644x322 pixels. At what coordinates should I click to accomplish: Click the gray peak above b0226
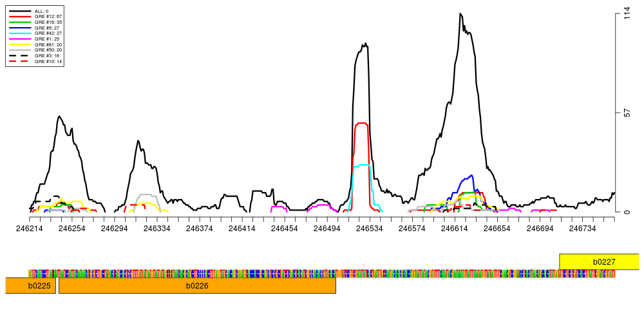pos(147,194)
